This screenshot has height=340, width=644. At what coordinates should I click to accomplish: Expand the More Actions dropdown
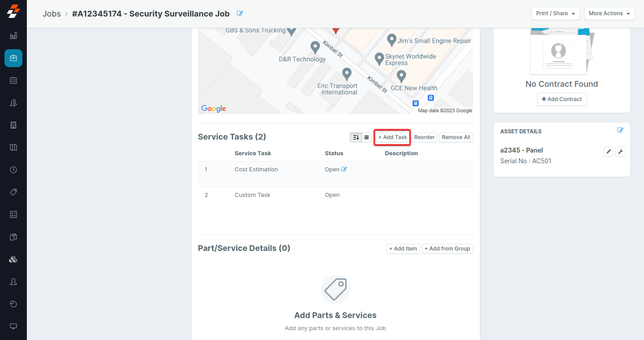(x=610, y=13)
